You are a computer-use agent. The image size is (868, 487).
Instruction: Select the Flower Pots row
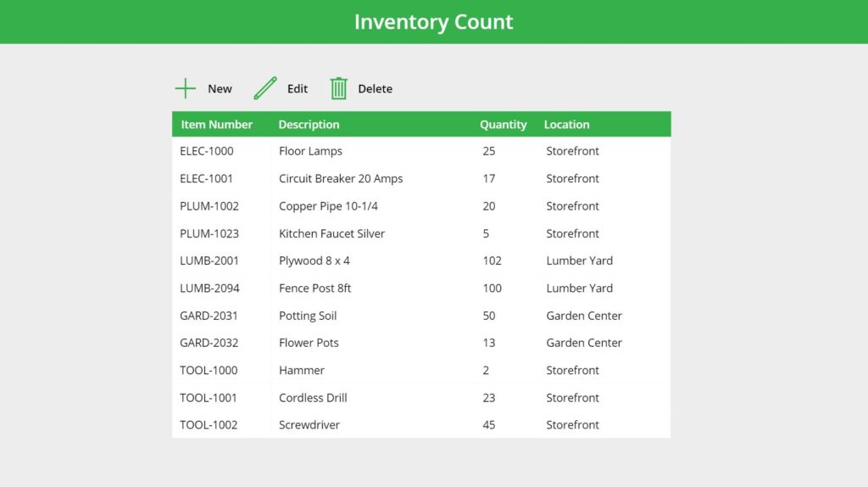pyautogui.click(x=421, y=343)
